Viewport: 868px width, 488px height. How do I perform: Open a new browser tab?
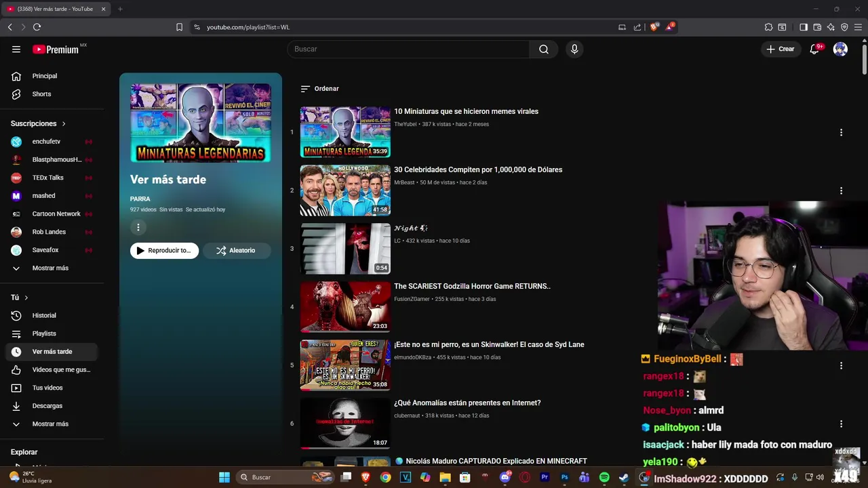pyautogui.click(x=120, y=9)
